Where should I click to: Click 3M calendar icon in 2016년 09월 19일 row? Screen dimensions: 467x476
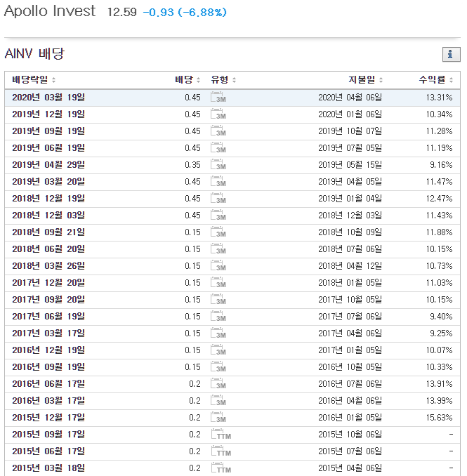coord(218,366)
